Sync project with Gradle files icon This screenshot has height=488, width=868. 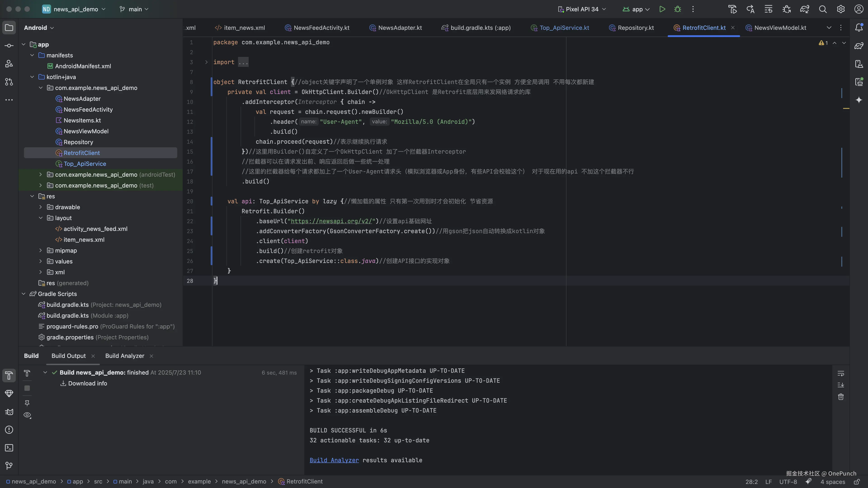pyautogui.click(x=804, y=9)
